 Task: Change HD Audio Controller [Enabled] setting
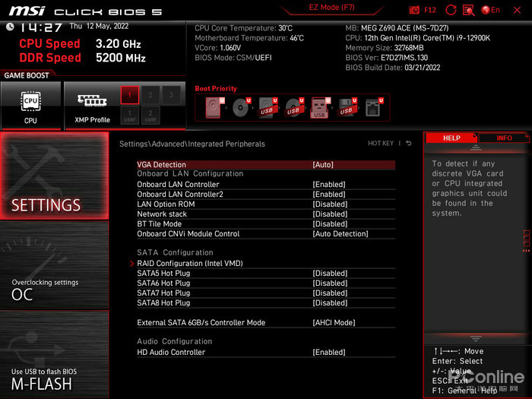tap(266, 352)
